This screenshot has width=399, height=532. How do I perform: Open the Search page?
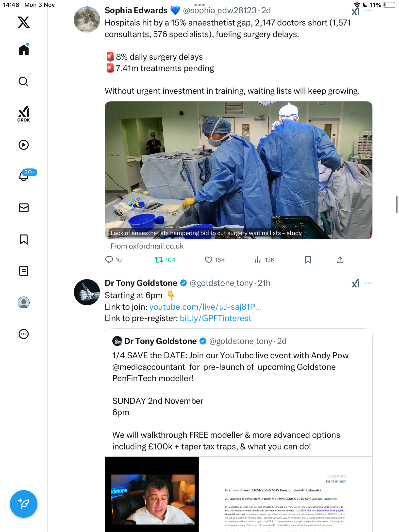(x=24, y=82)
